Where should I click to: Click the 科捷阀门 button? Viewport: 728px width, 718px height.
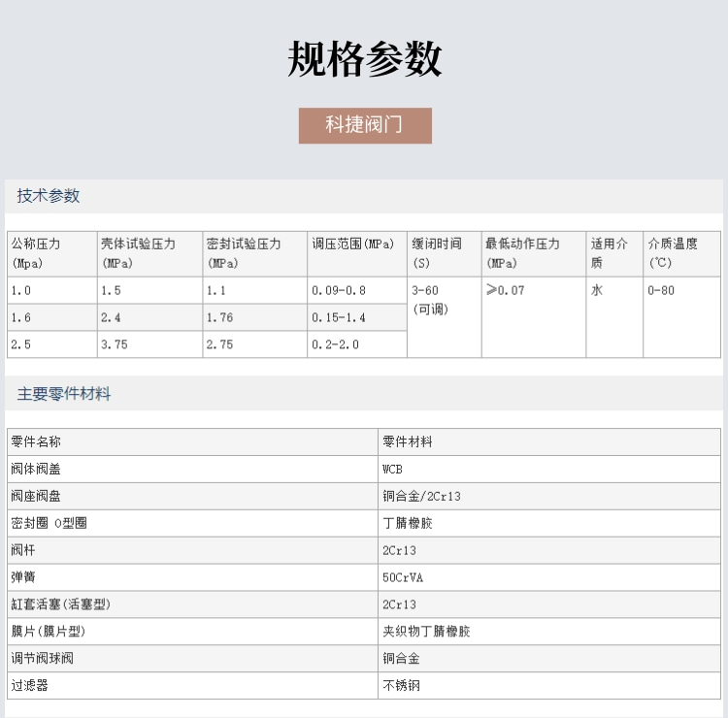364,126
